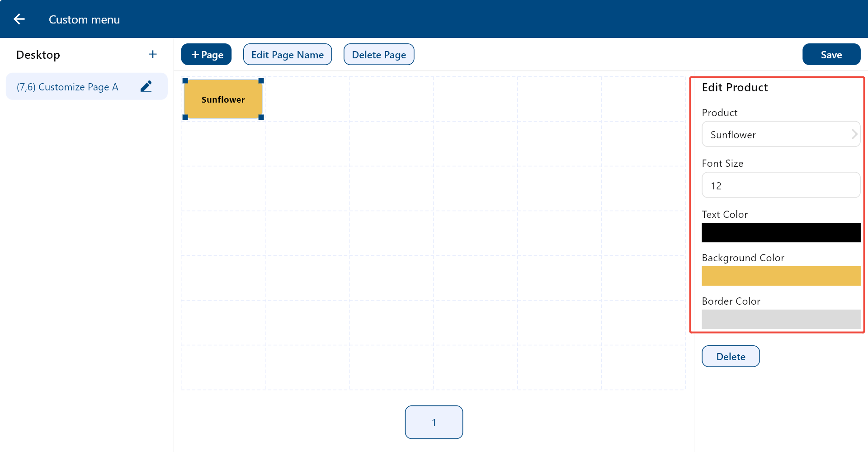Click the + Page button
This screenshot has width=868, height=452.
(x=207, y=55)
